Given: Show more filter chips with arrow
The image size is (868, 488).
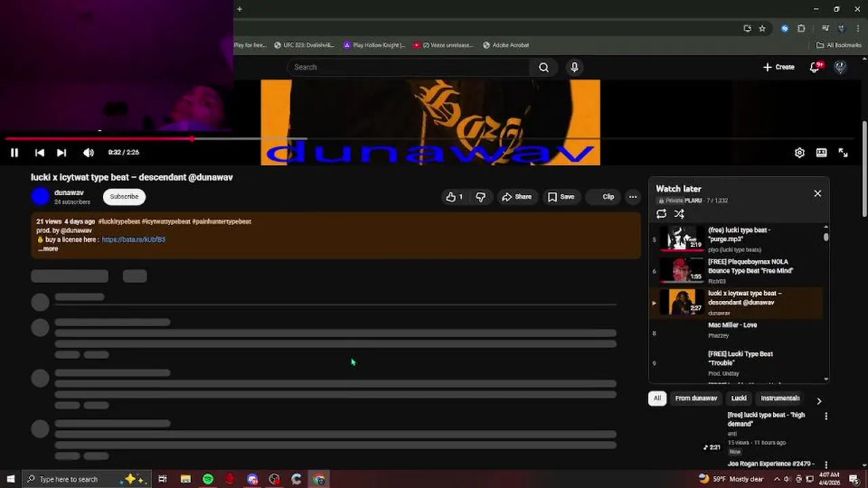Looking at the screenshot, I should coord(818,401).
